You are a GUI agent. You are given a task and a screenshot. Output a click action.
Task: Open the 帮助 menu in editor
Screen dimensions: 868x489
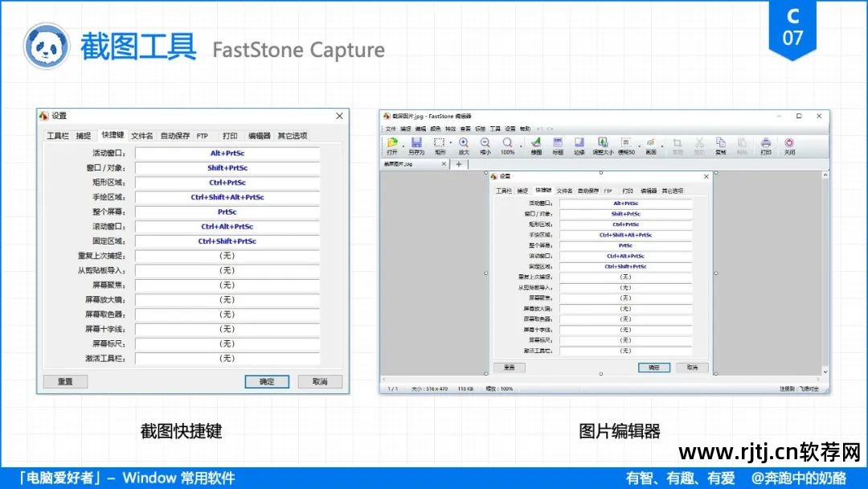tap(526, 129)
